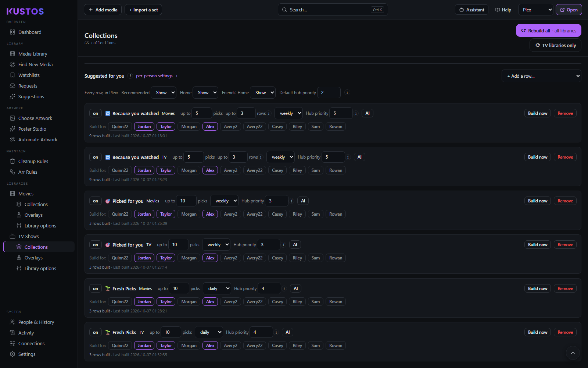The width and height of the screenshot is (588, 368).
Task: Open Library options under Movies
Action: click(x=40, y=226)
